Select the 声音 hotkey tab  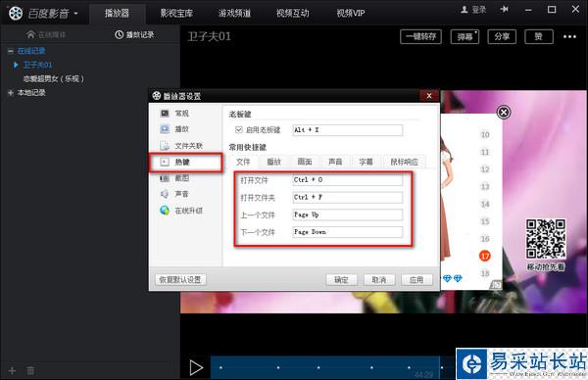(335, 162)
